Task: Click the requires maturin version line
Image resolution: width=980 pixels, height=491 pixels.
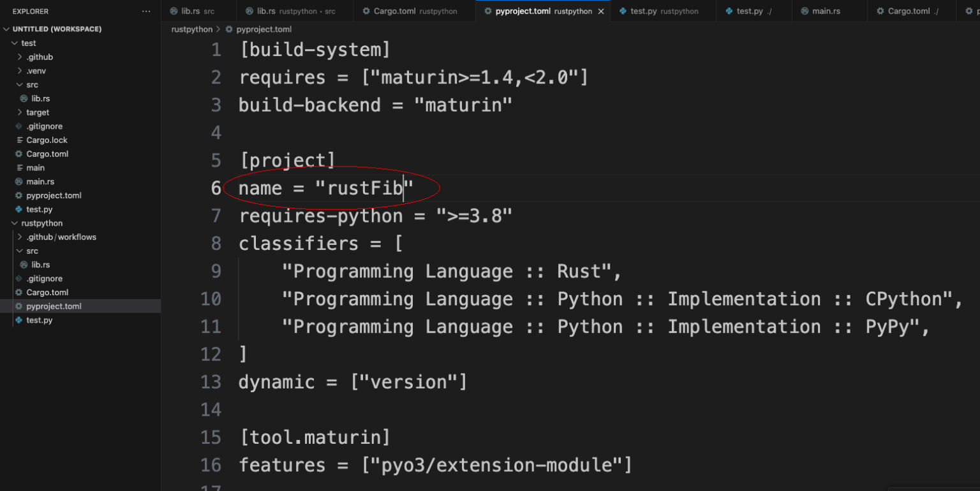Action: tap(413, 78)
